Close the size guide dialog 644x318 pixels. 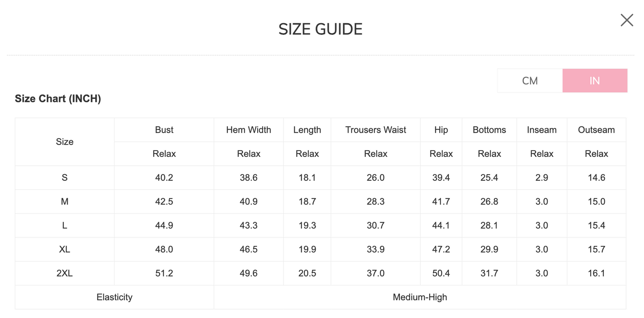[x=627, y=20]
